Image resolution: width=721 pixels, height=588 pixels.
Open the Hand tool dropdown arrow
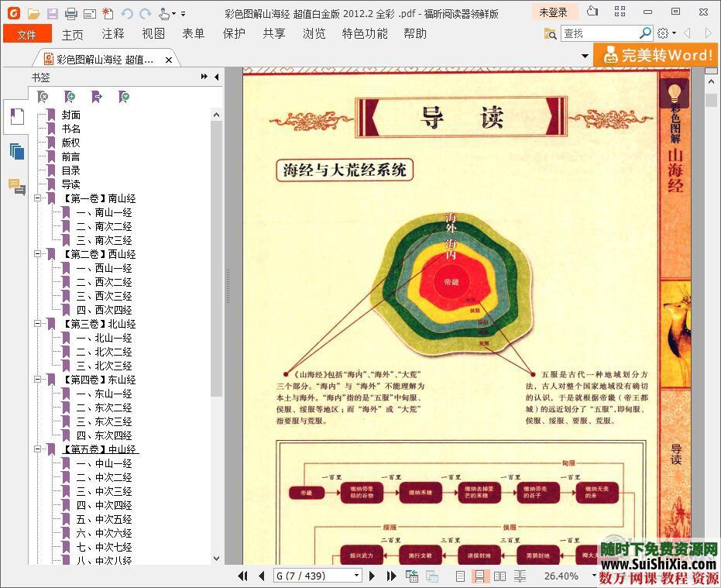tap(173, 14)
